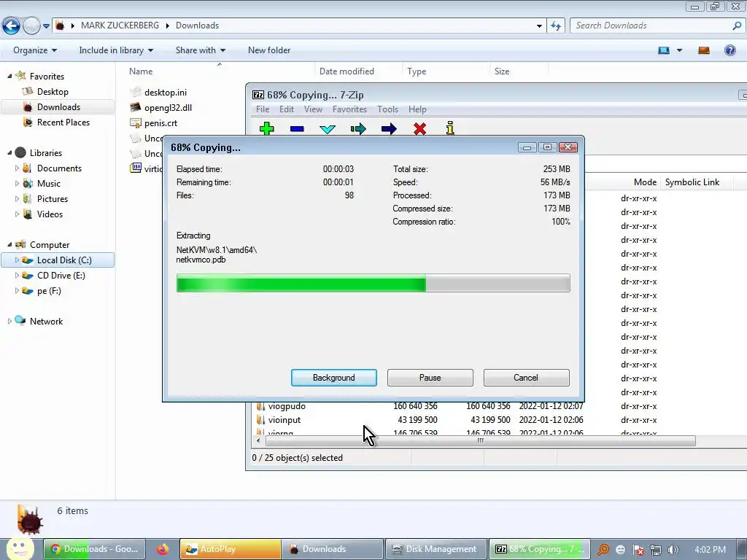Viewport: 747px width, 560px height.
Task: Click the Cancel button in copy dialog
Action: click(x=526, y=378)
